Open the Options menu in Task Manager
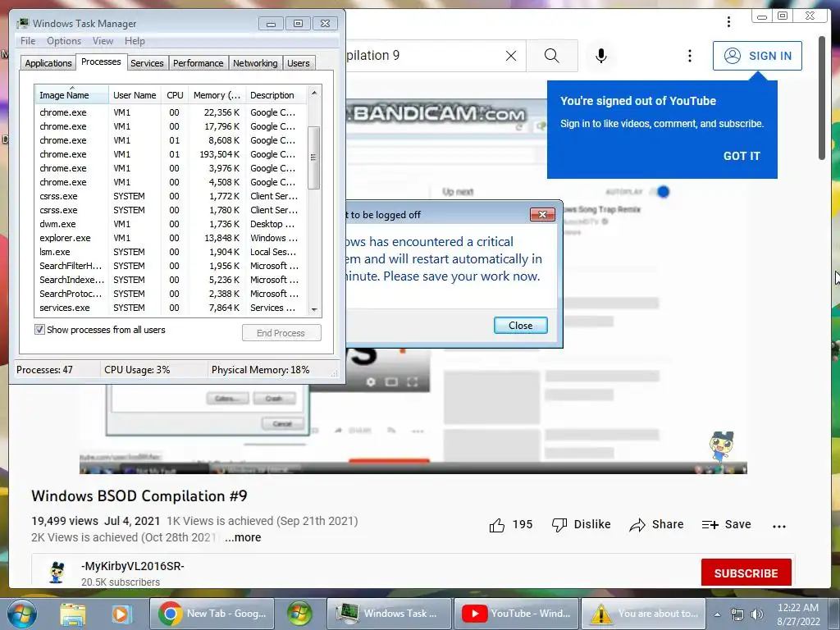The width and height of the screenshot is (840, 630). 64,41
